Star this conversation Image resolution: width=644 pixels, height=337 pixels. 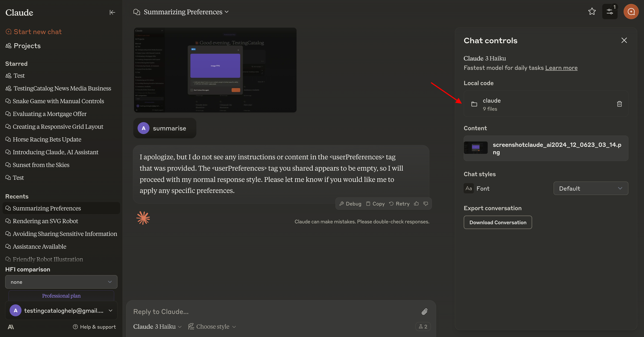592,12
